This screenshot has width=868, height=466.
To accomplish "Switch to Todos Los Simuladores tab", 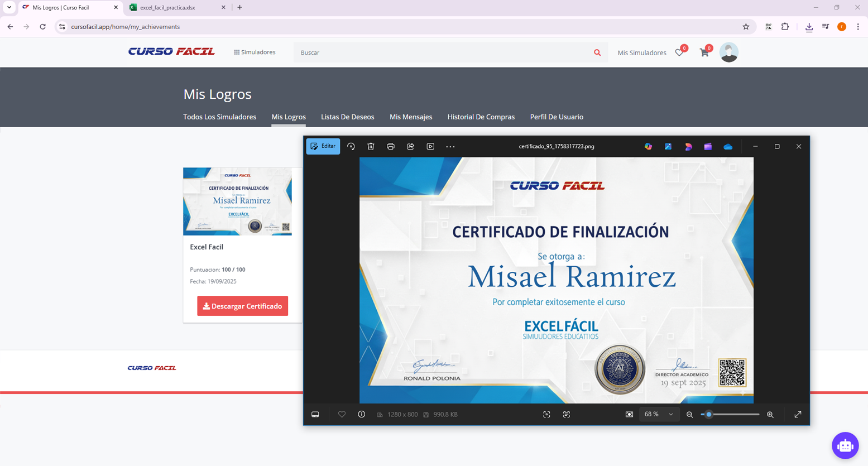I will click(x=220, y=117).
